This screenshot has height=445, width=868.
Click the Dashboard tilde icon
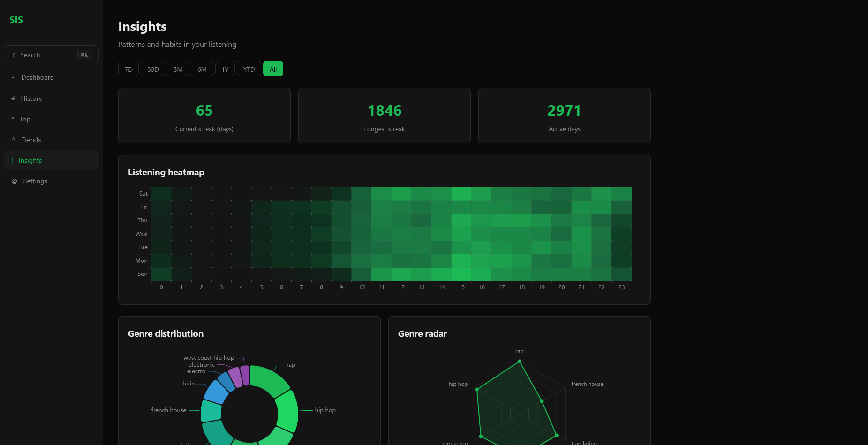(x=13, y=78)
